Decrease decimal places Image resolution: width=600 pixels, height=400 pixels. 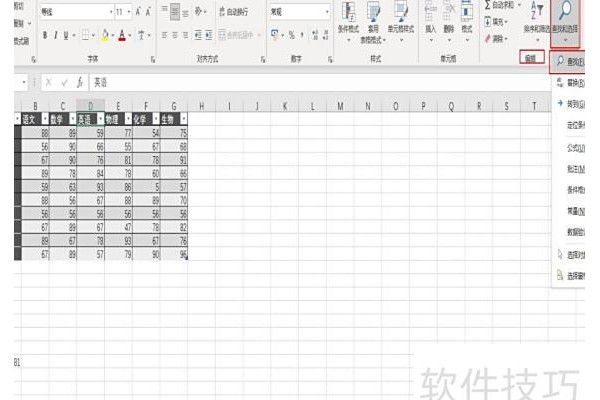point(325,35)
